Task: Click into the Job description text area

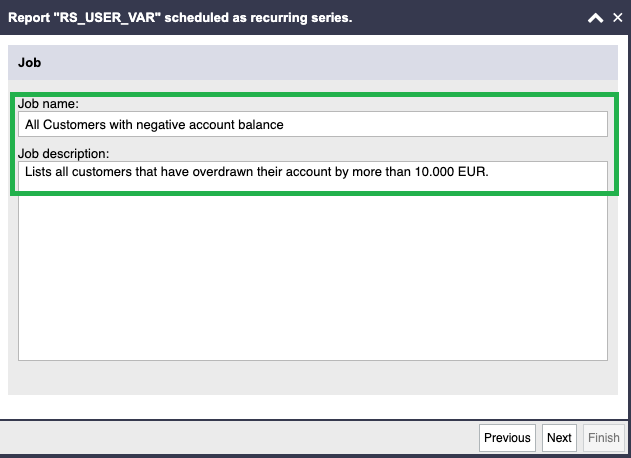Action: point(313,261)
